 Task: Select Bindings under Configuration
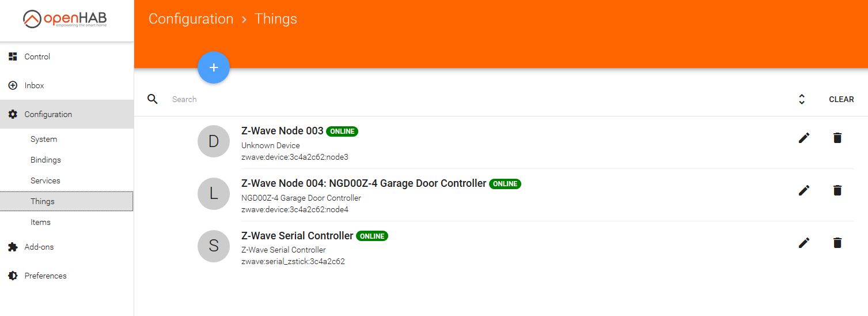click(46, 160)
